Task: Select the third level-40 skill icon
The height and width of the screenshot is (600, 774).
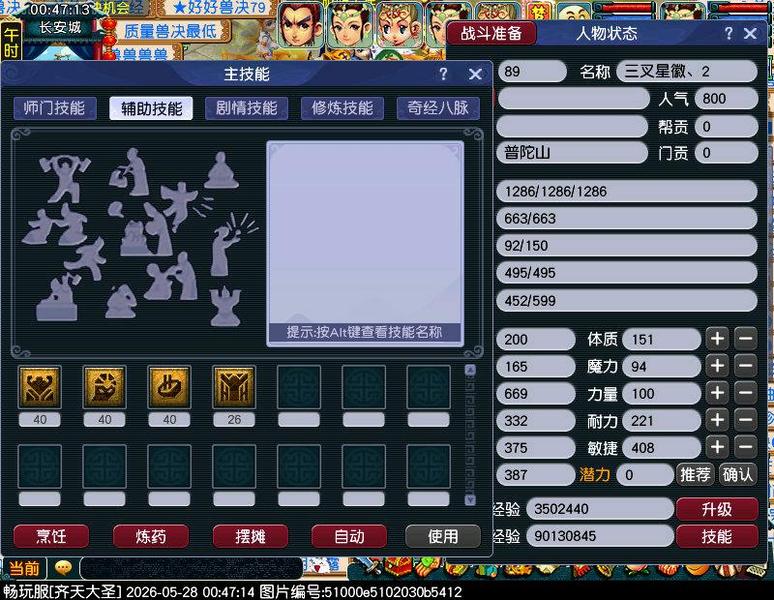Action: pos(169,387)
